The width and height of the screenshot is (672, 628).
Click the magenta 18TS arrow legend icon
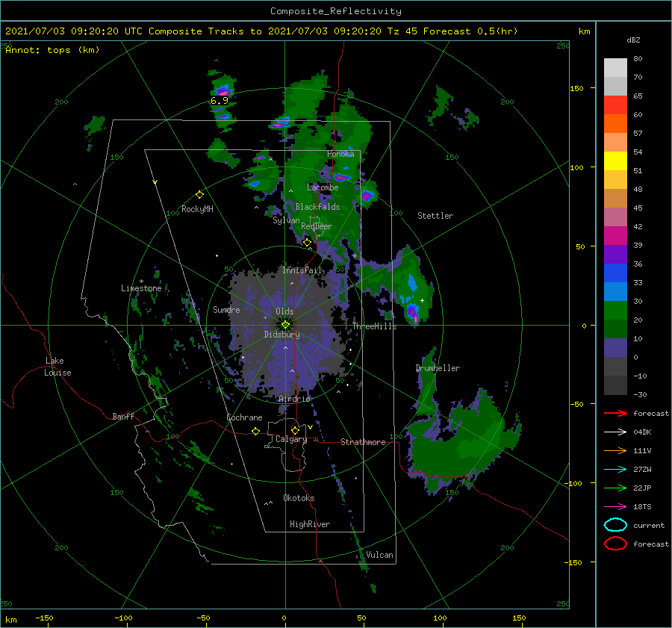pos(615,507)
